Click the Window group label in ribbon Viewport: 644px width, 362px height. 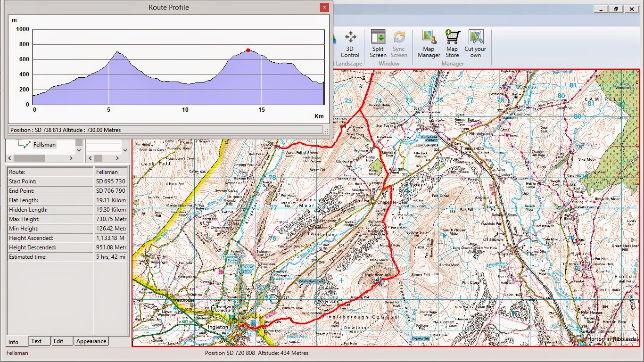(x=388, y=63)
